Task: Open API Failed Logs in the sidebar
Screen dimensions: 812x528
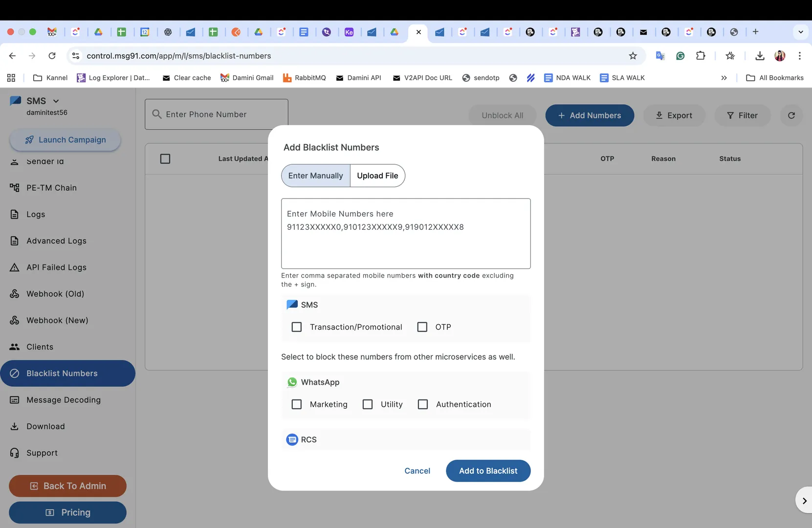Action: [x=67, y=267]
